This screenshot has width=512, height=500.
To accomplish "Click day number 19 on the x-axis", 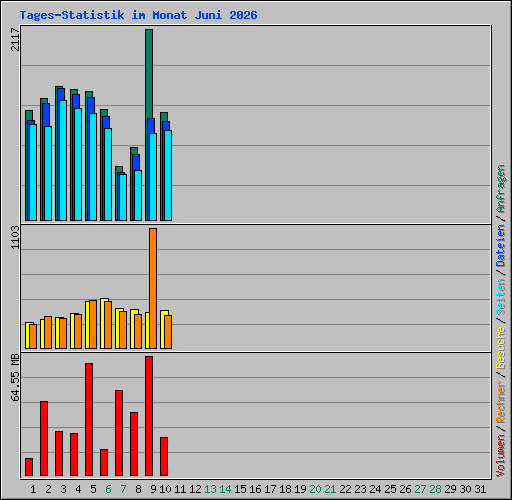I will pyautogui.click(x=300, y=489).
